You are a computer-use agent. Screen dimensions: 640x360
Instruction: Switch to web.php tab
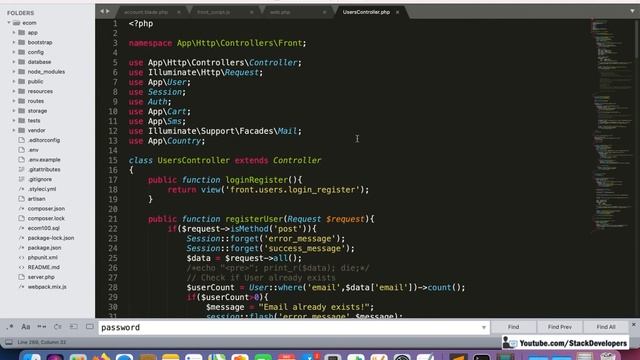(280, 12)
